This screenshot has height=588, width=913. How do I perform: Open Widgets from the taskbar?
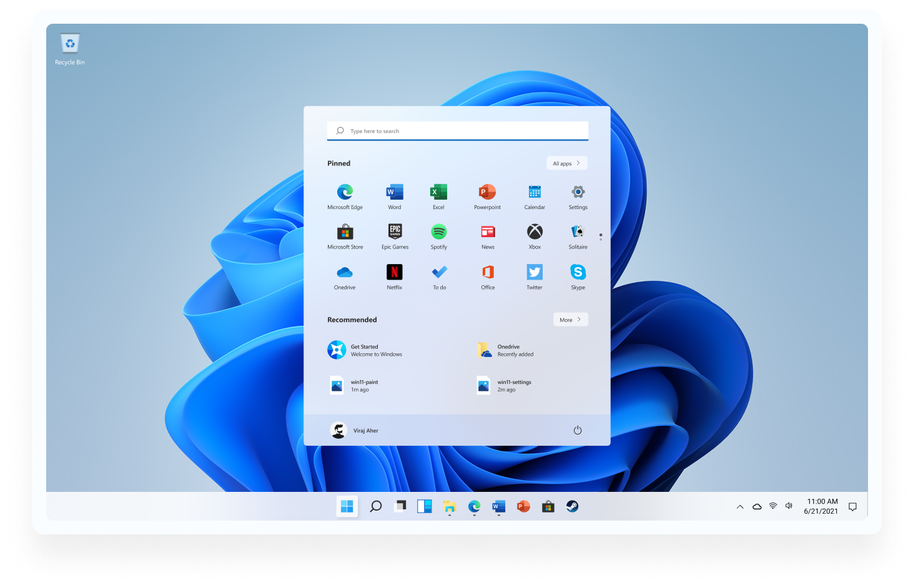[425, 506]
